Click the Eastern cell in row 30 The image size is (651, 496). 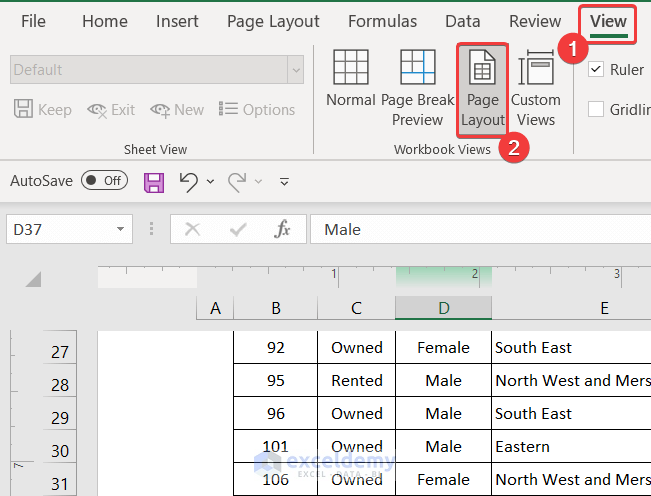[x=571, y=446]
